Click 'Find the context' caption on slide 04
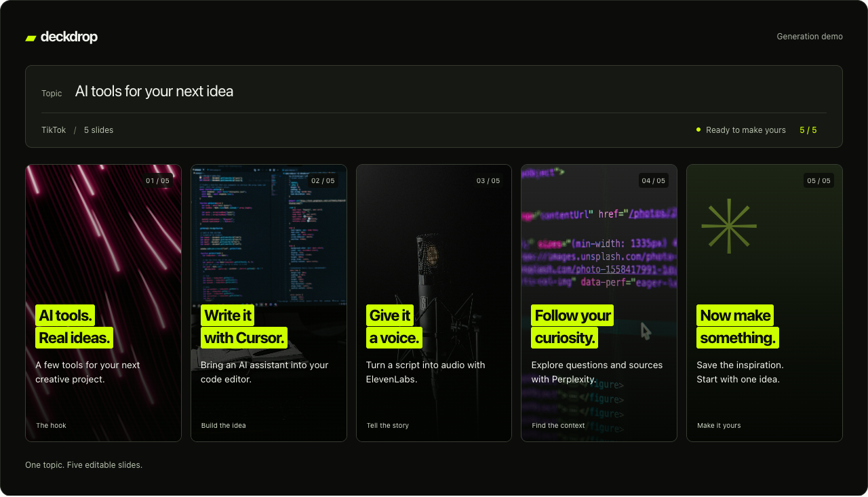Image resolution: width=868 pixels, height=497 pixels. tap(558, 426)
